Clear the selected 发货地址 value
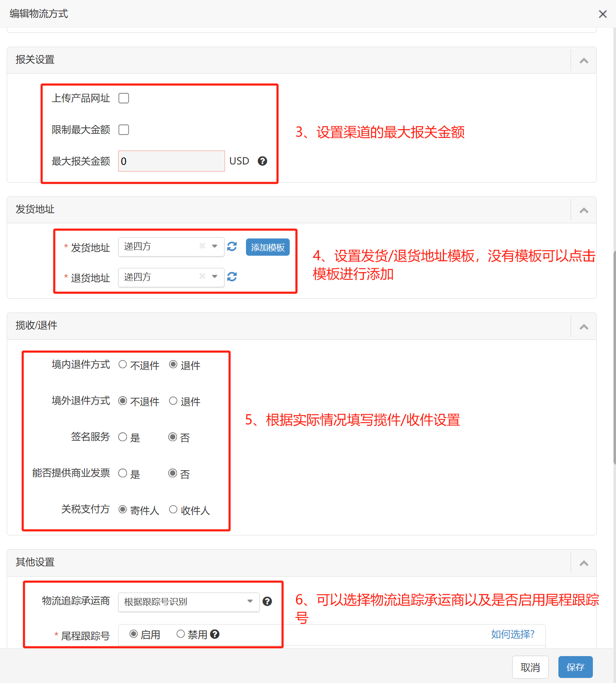Image resolution: width=616 pixels, height=683 pixels. pyautogui.click(x=202, y=246)
